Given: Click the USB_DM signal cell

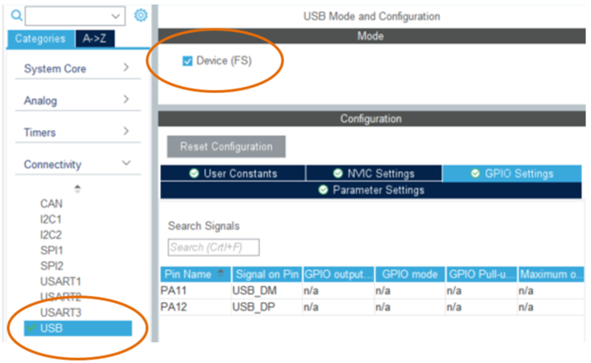Looking at the screenshot, I should point(267,291).
